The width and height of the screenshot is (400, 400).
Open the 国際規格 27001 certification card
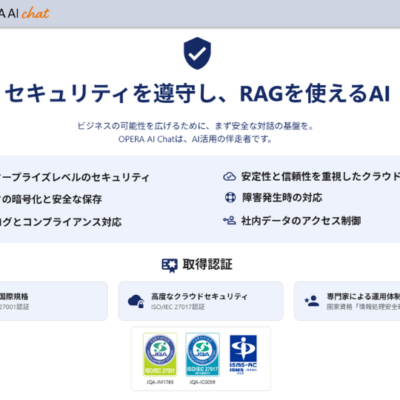pyautogui.click(x=54, y=301)
